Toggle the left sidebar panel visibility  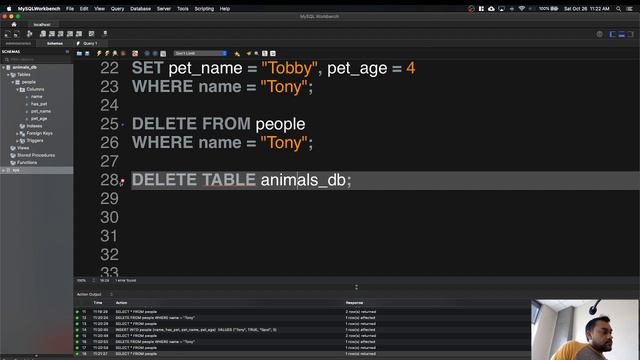(613, 34)
